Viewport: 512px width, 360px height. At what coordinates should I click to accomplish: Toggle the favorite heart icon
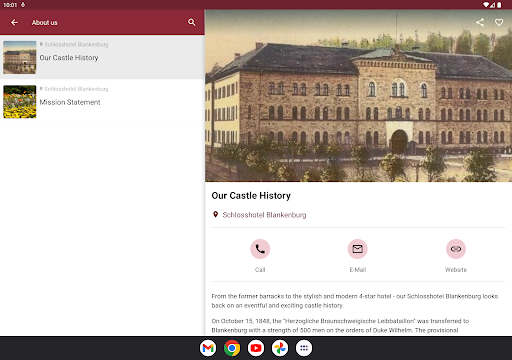[499, 22]
